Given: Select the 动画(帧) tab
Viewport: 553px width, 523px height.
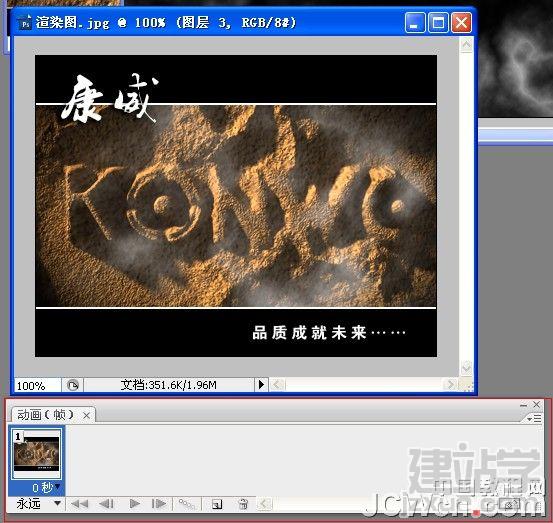Looking at the screenshot, I should tap(45, 415).
